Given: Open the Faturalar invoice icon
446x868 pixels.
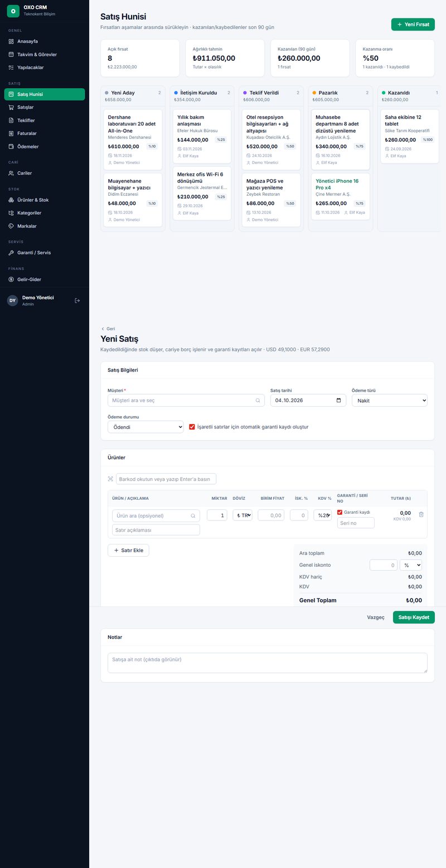Looking at the screenshot, I should pyautogui.click(x=11, y=133).
